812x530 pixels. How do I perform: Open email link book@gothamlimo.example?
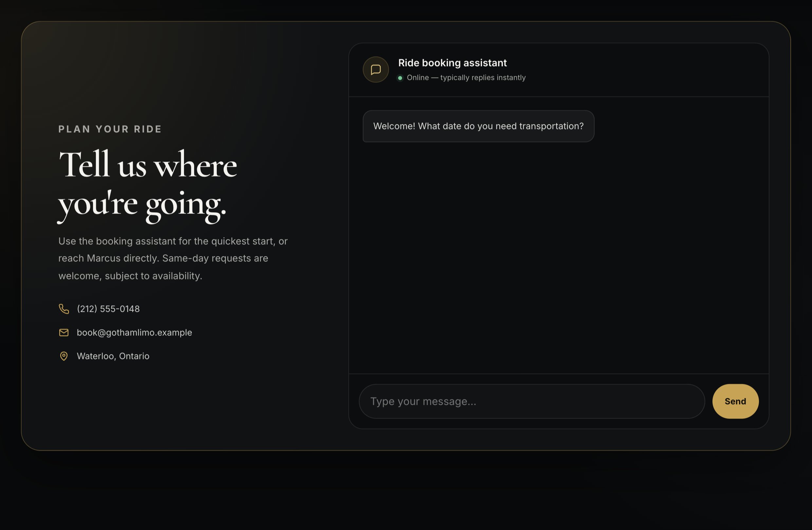pyautogui.click(x=135, y=332)
